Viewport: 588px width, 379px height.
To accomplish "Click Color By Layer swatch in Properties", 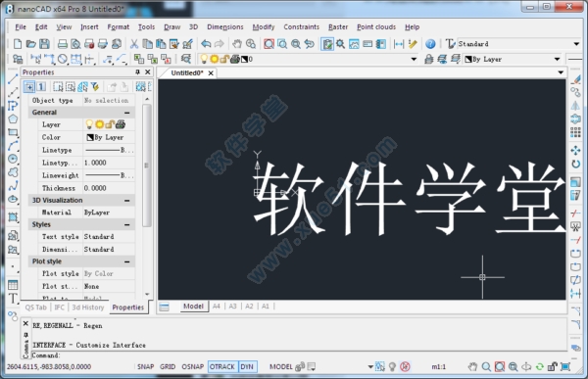I will click(90, 137).
